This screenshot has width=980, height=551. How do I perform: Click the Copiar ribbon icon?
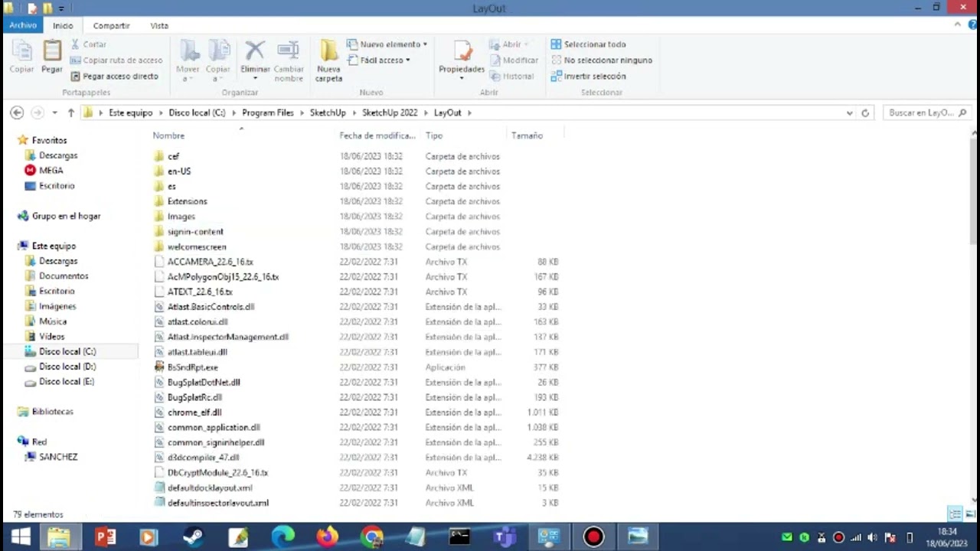[21, 57]
